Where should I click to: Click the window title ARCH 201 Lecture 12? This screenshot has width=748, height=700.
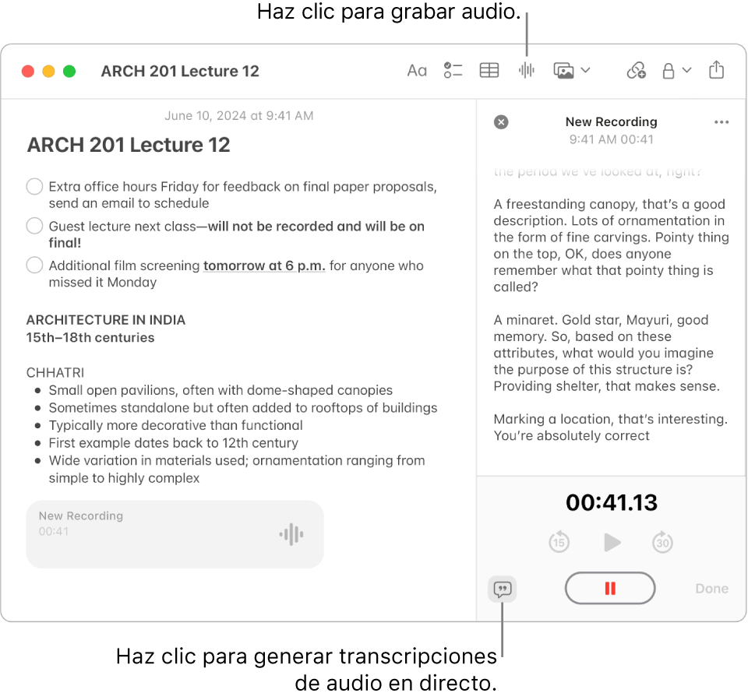pos(180,71)
